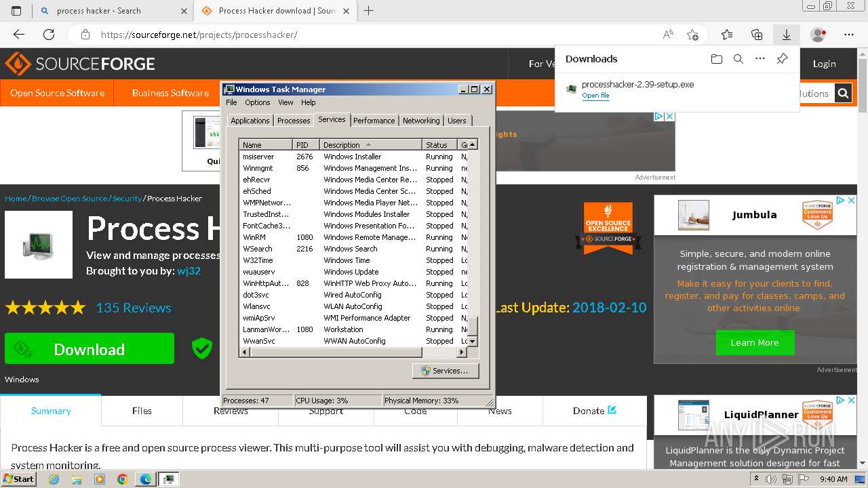Open downloads folder icon in Downloads panel
Screen dimensions: 868x488
pos(717,59)
